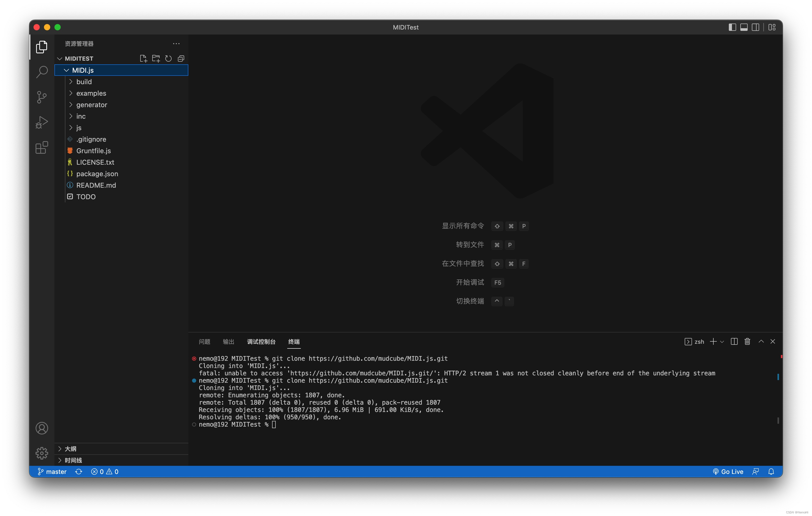Viewport: 812px width, 516px height.
Task: Toggle the panel visibility
Action: click(743, 27)
